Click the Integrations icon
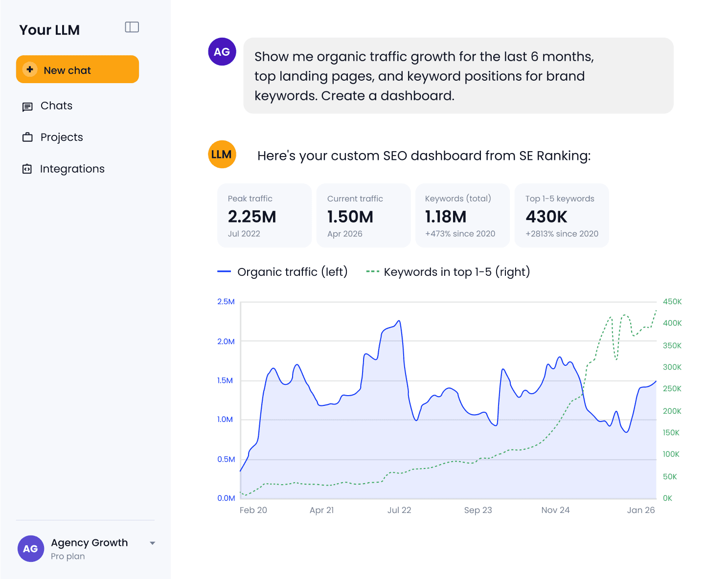Image resolution: width=728 pixels, height=579 pixels. click(27, 169)
